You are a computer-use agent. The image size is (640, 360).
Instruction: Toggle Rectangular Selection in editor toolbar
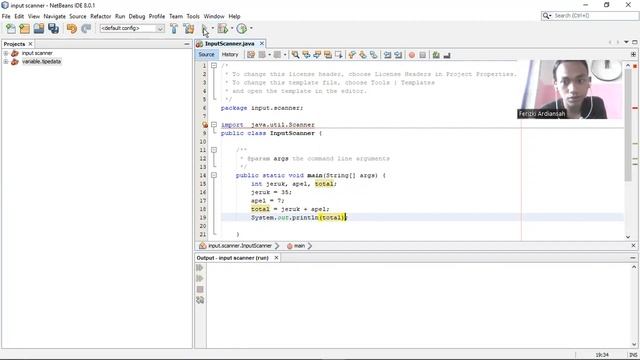339,55
